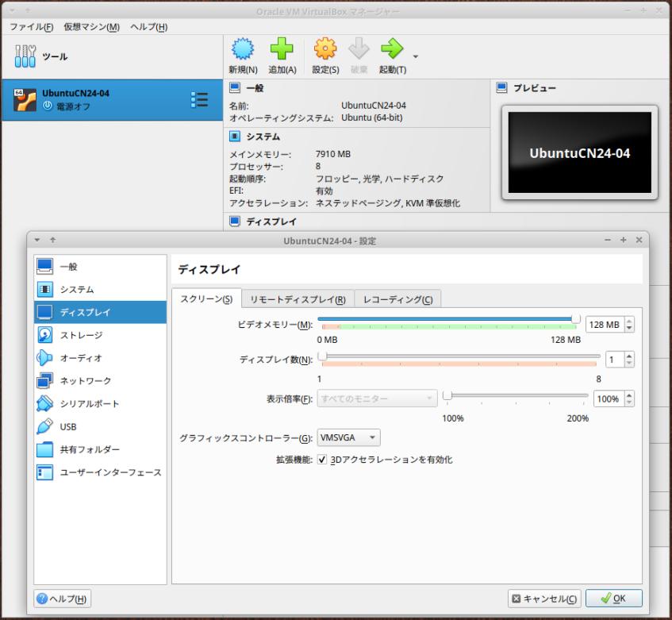672x620 pixels.
Task: Toggle 3Dアクセラレーションを有効化 checkbox
Action: point(322,460)
